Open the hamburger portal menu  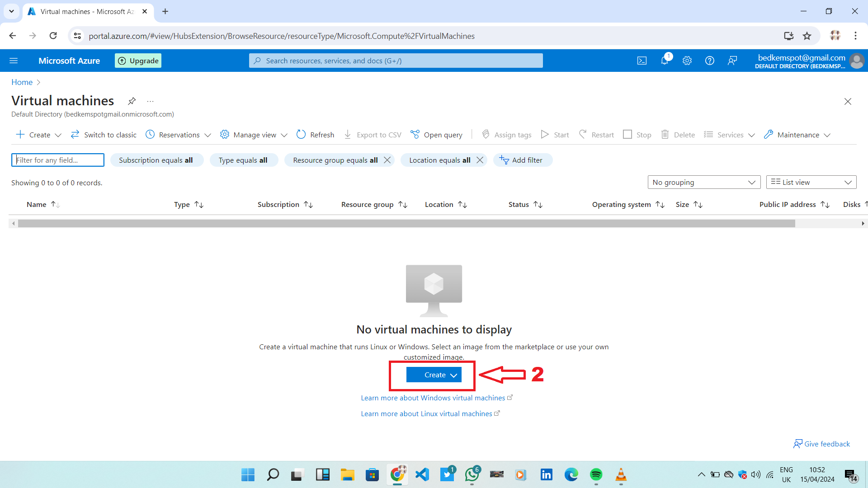(x=14, y=61)
